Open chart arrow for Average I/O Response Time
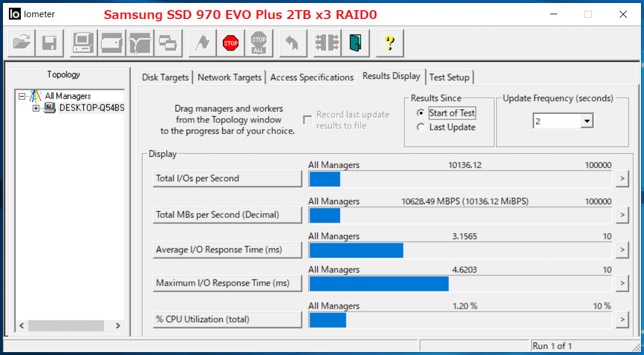 [622, 250]
